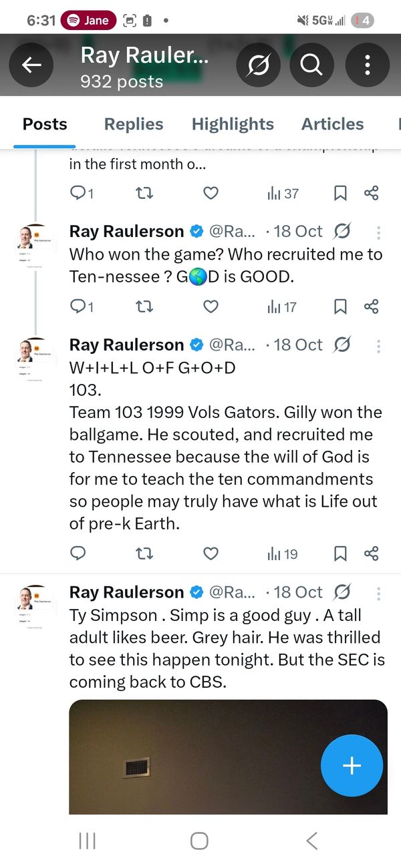Repost the 'W+I+L+L O+F G+O+D' post
The image size is (401, 868).
click(144, 554)
